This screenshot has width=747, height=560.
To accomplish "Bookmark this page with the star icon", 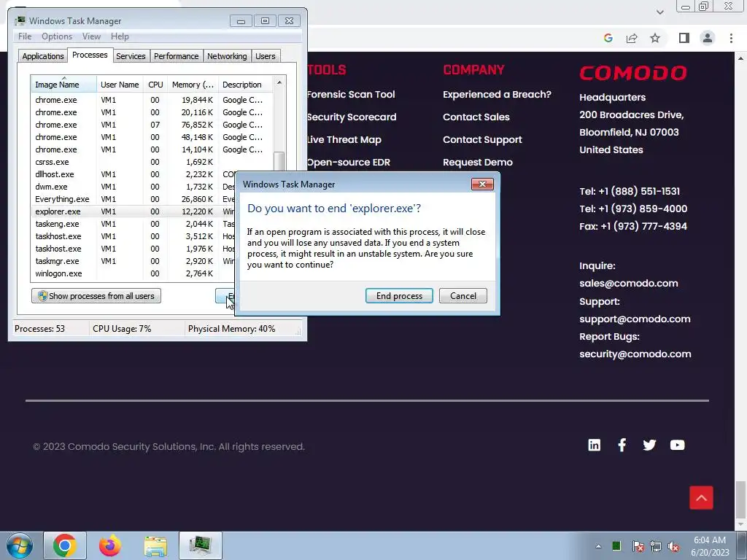I will click(x=655, y=38).
